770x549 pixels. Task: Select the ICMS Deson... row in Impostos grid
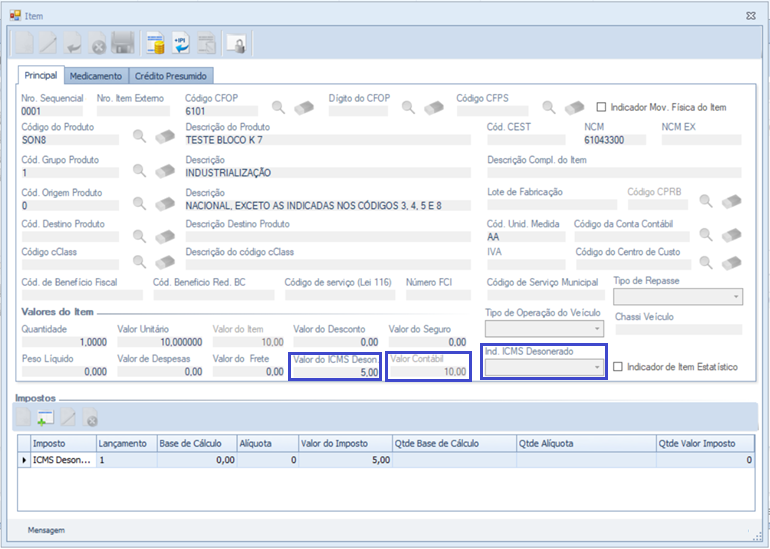(62, 461)
